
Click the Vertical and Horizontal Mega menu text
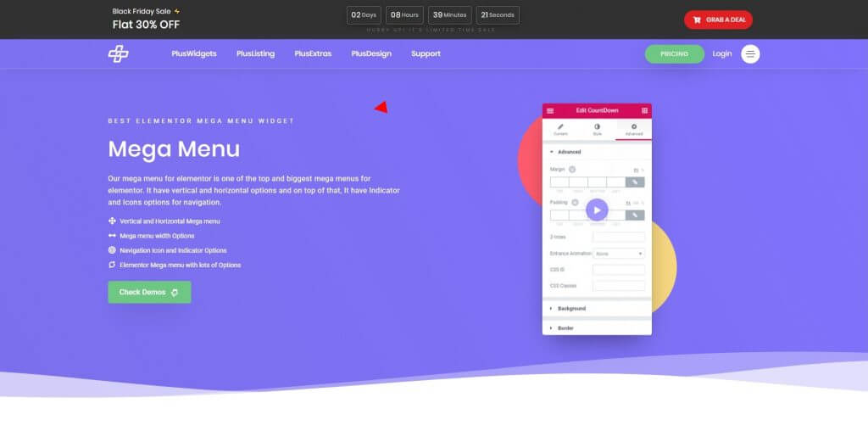[170, 221]
